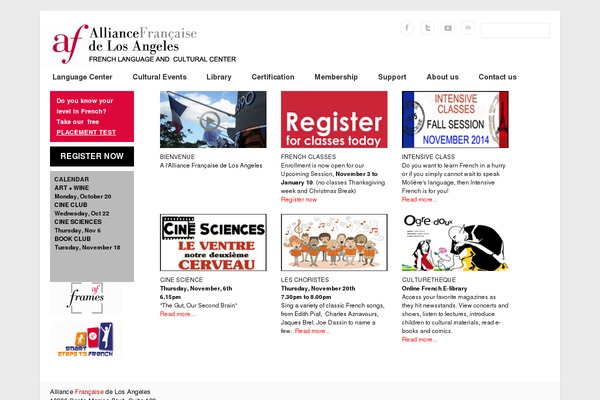Open the Facebook social icon
Image resolution: width=600 pixels, height=400 pixels.
coord(407,28)
